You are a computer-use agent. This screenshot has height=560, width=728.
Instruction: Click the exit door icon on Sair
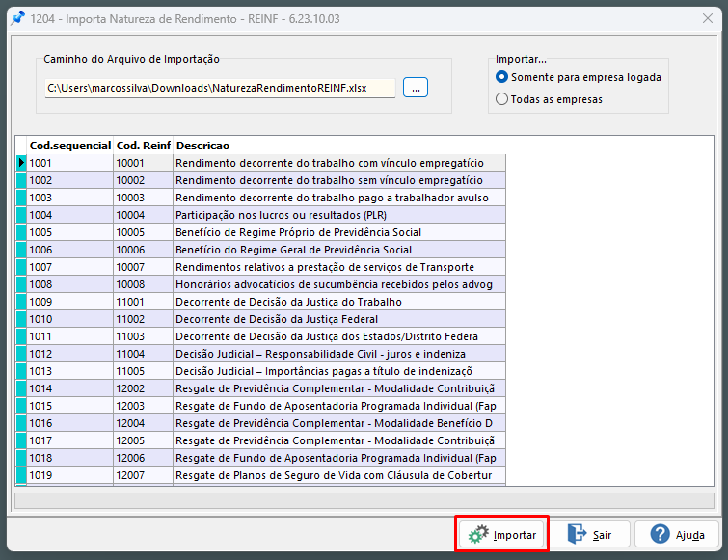point(578,534)
